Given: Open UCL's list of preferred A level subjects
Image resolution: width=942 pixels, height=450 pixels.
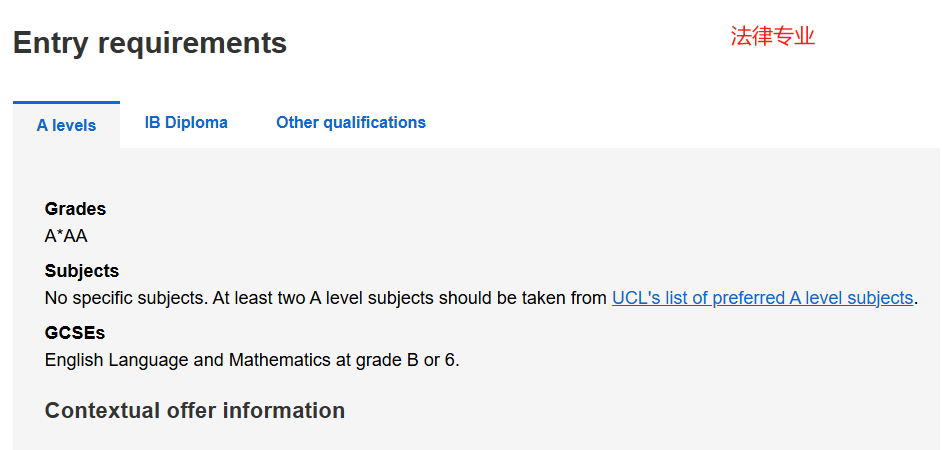Looking at the screenshot, I should (762, 298).
